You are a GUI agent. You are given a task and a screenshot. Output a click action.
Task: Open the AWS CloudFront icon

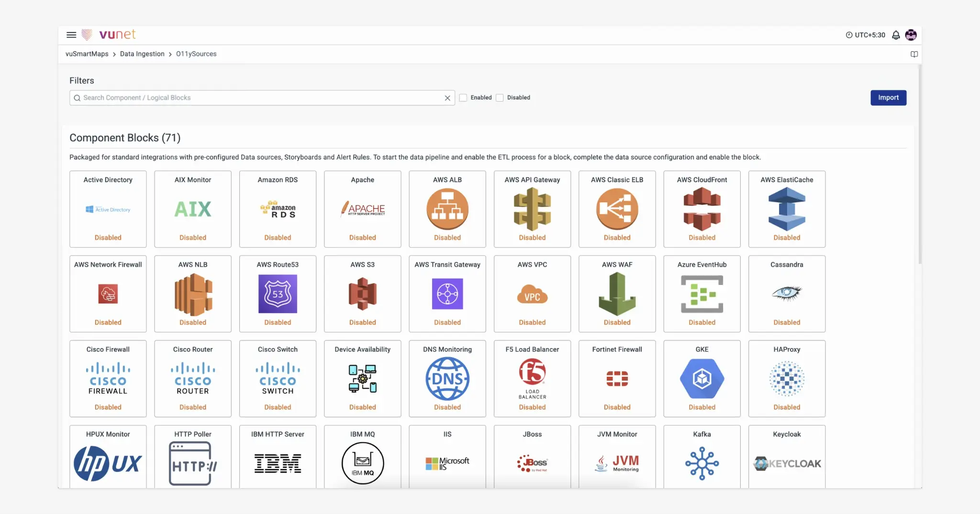coord(702,209)
